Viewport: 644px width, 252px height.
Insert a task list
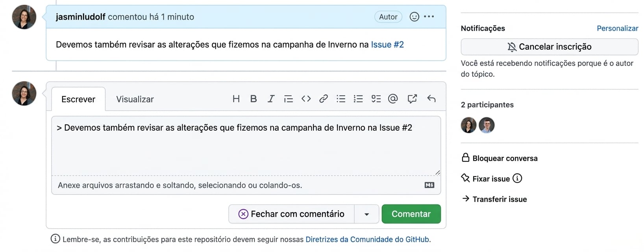[376, 99]
